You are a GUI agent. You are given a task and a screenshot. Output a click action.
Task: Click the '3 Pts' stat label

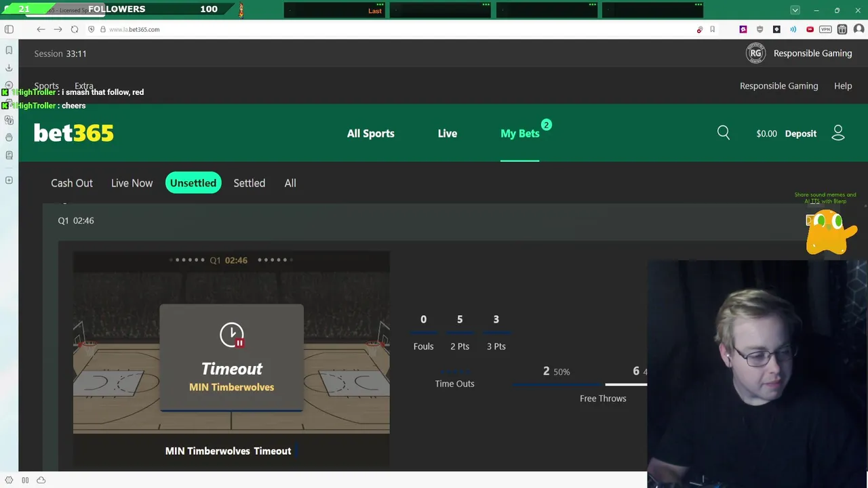(x=496, y=346)
